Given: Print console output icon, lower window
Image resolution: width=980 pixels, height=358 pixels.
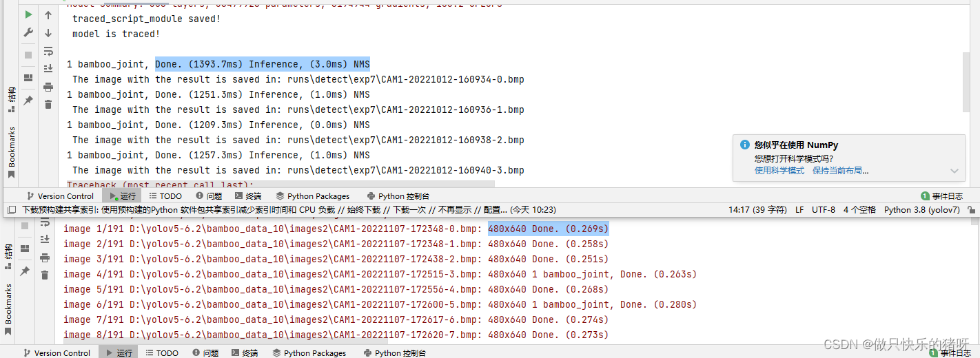Looking at the screenshot, I should click(x=45, y=257).
